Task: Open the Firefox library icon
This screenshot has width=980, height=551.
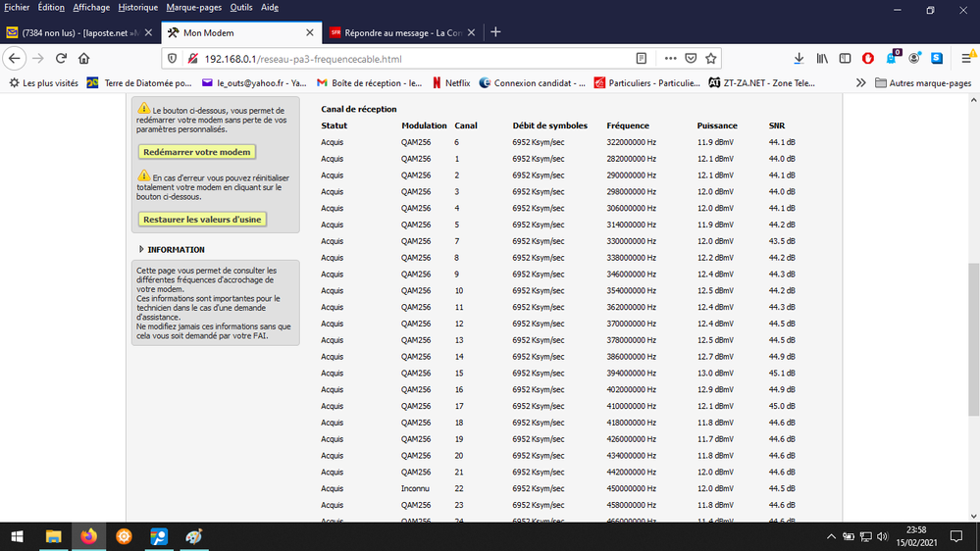Action: [x=822, y=59]
